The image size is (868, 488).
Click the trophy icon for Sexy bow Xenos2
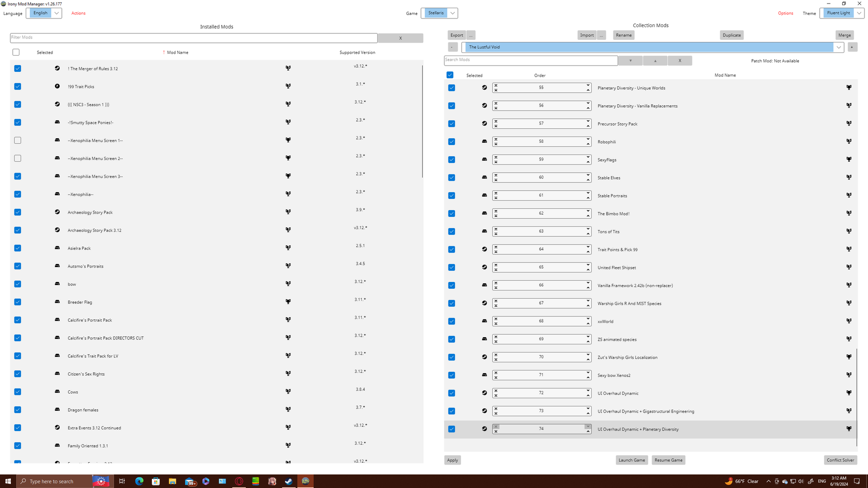click(x=849, y=375)
